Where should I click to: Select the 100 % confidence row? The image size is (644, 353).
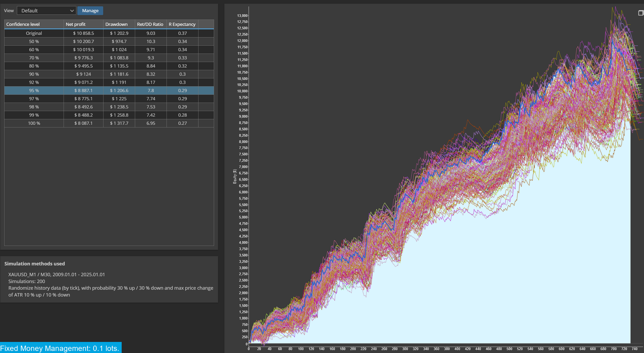point(109,123)
